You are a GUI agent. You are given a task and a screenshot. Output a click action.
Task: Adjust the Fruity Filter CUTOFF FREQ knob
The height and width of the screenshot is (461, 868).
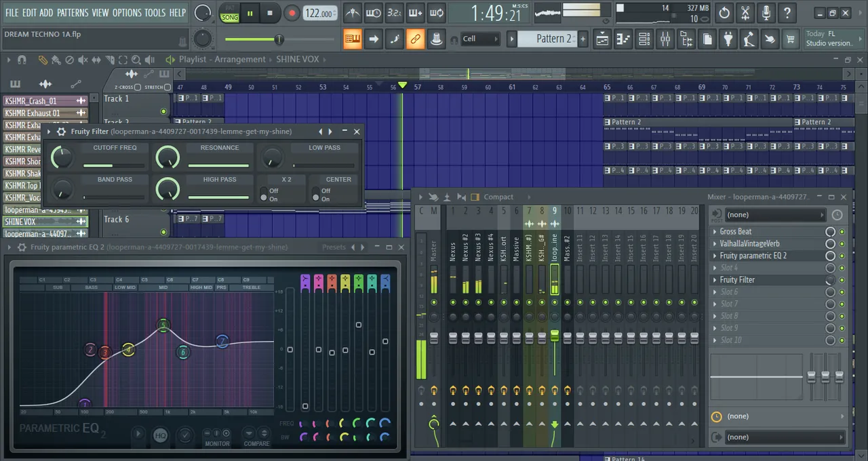click(62, 157)
